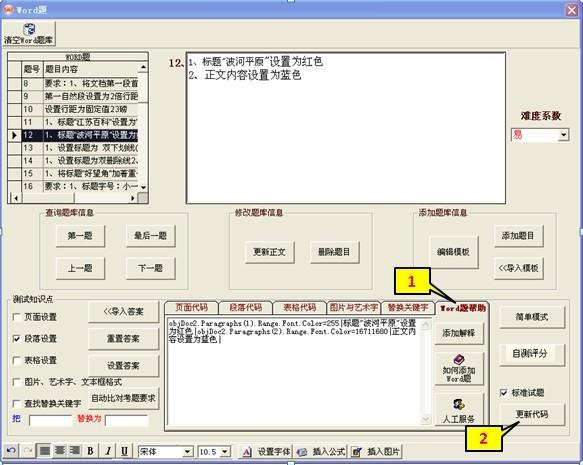Screen dimensions: 583x465
Task: Click right arrow of list horizontal scrollbar
Action: [x=133, y=198]
